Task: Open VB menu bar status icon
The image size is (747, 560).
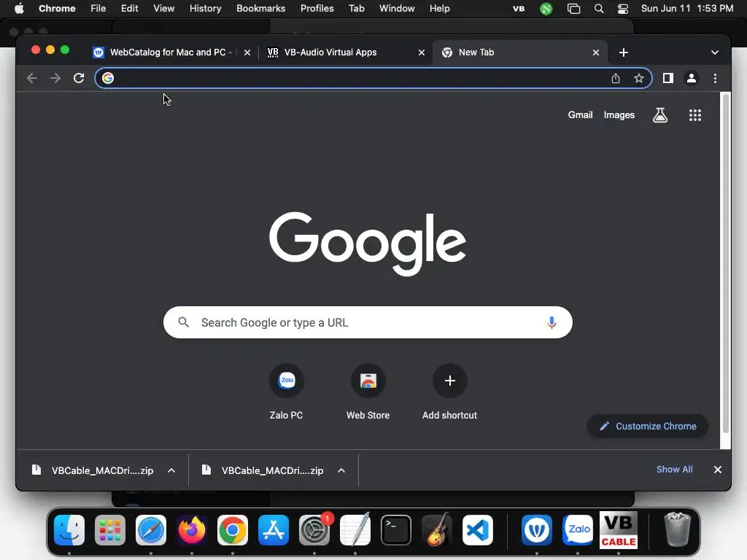Action: click(x=519, y=9)
